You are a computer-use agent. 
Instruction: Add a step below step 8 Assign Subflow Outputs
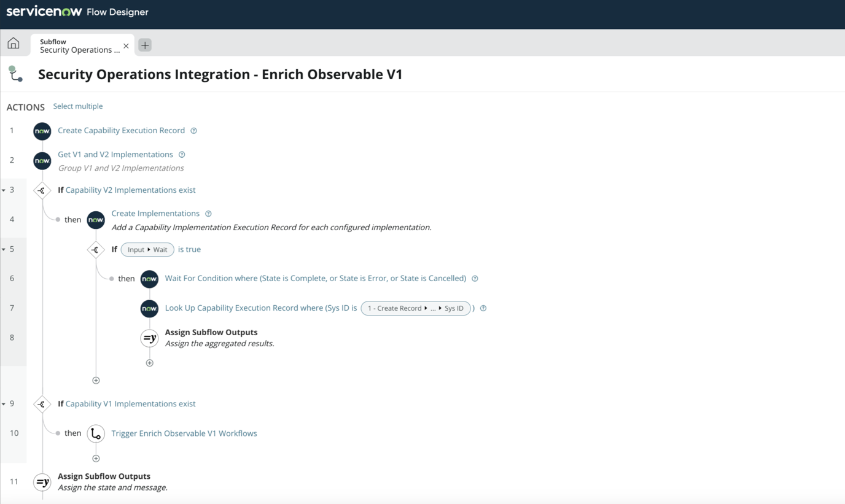click(x=149, y=363)
